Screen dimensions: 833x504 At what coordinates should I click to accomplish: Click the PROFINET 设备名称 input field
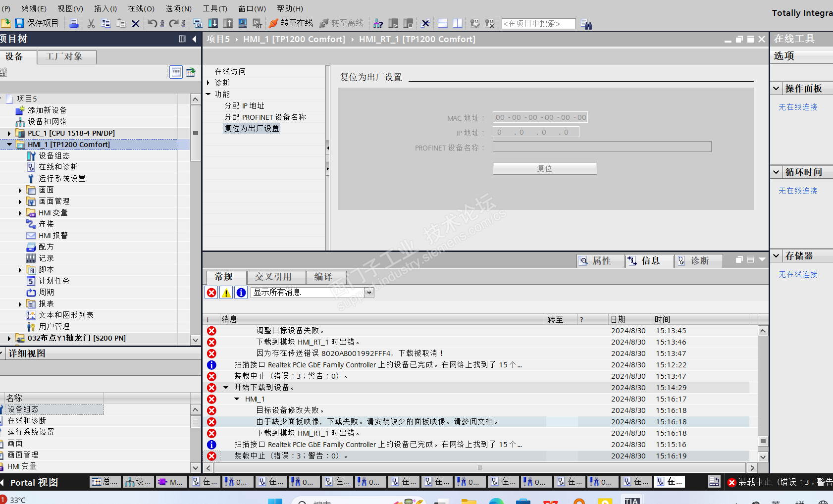point(602,147)
